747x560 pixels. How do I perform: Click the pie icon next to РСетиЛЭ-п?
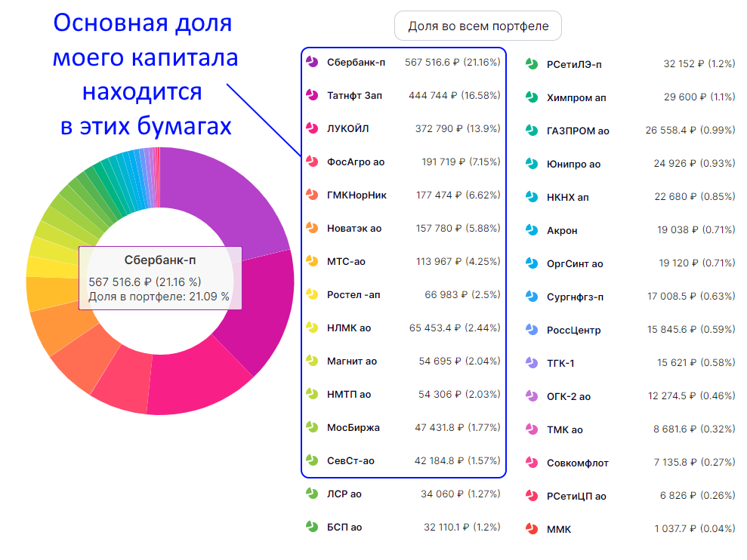[x=532, y=64]
